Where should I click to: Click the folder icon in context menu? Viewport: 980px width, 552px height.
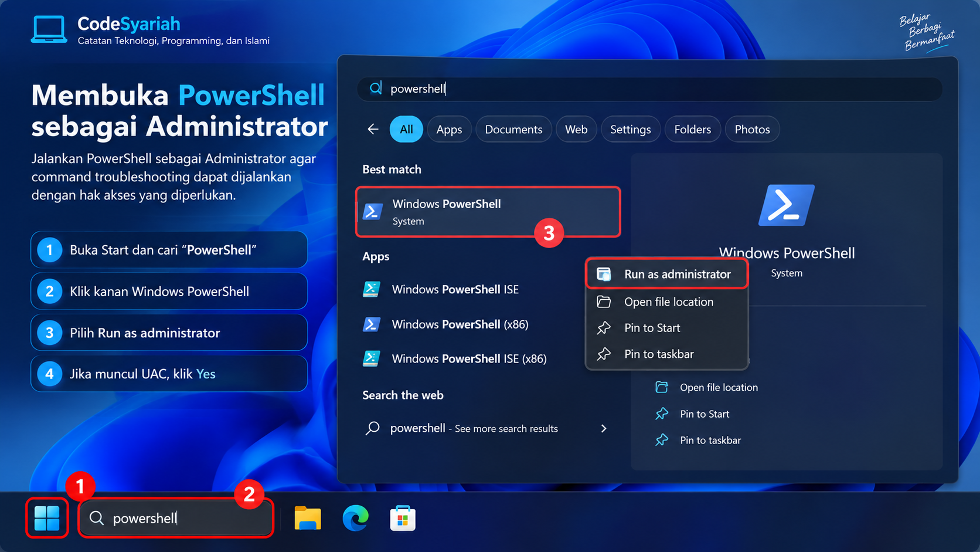tap(604, 302)
